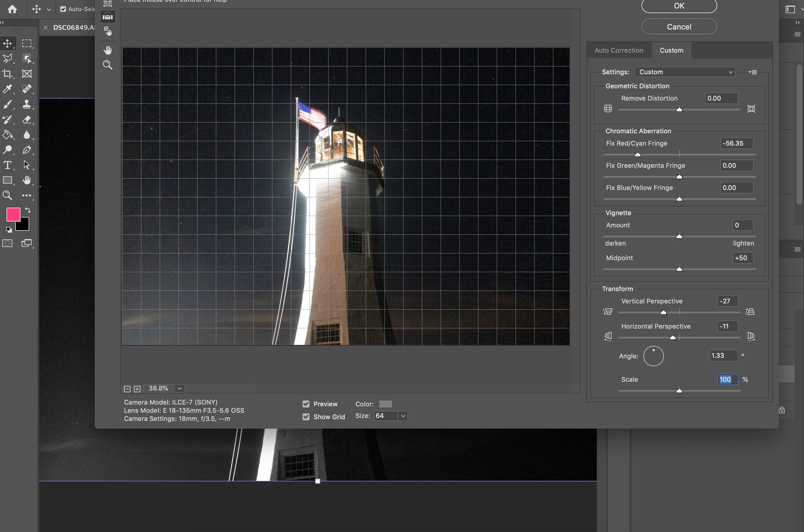Switch to the Custom tab
The height and width of the screenshot is (532, 804).
pyautogui.click(x=670, y=50)
